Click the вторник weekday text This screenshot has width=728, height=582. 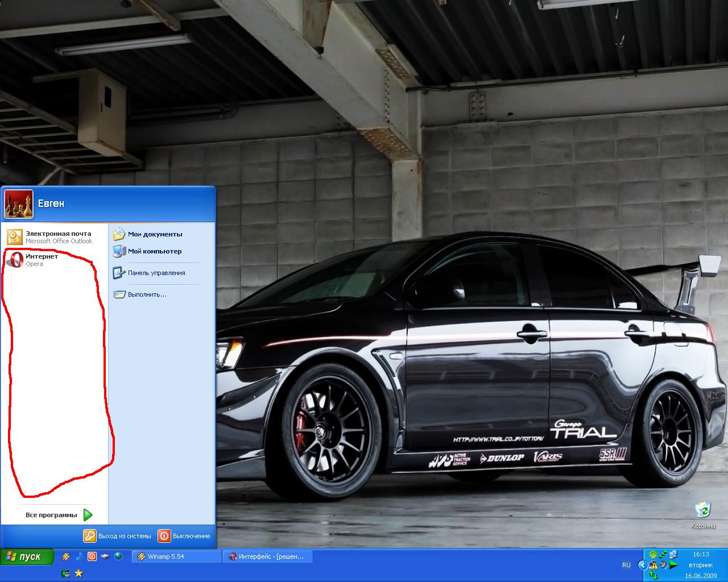click(701, 565)
